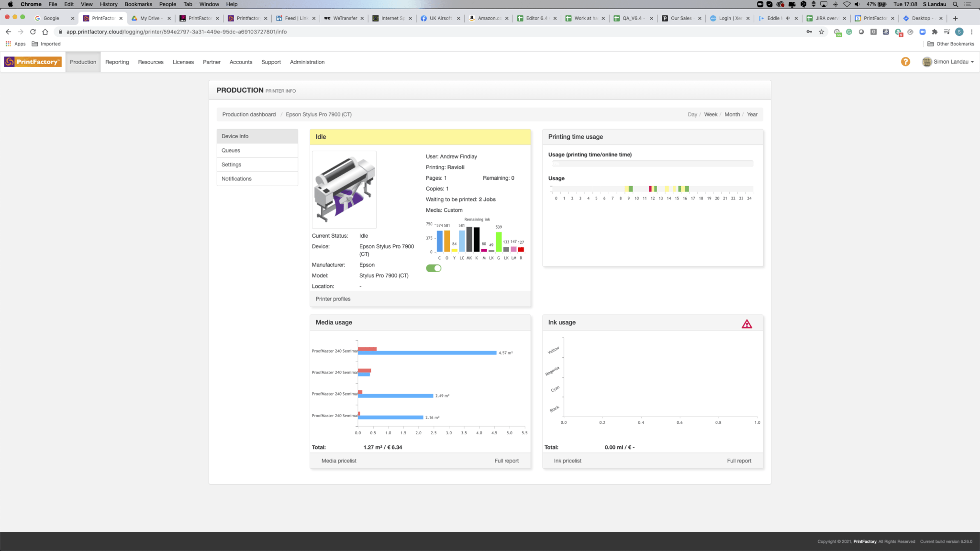980x551 pixels.
Task: Bookmark this page with the star icon
Action: tap(821, 32)
